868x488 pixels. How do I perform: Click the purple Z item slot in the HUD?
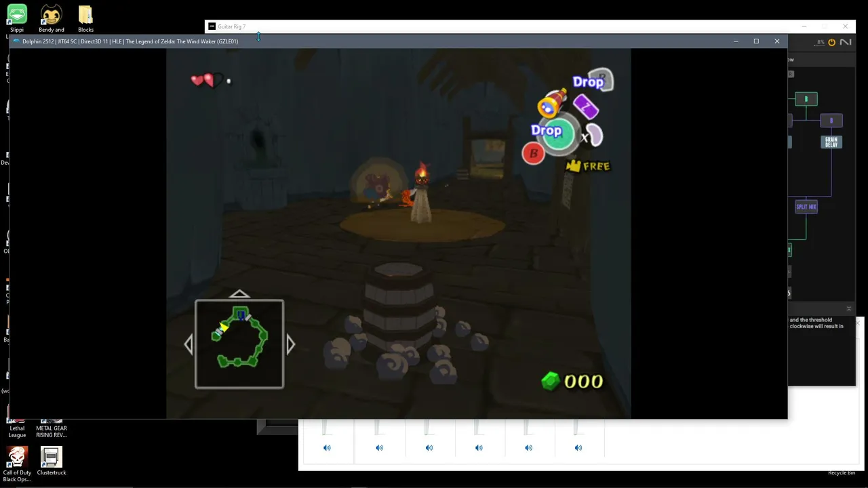585,106
